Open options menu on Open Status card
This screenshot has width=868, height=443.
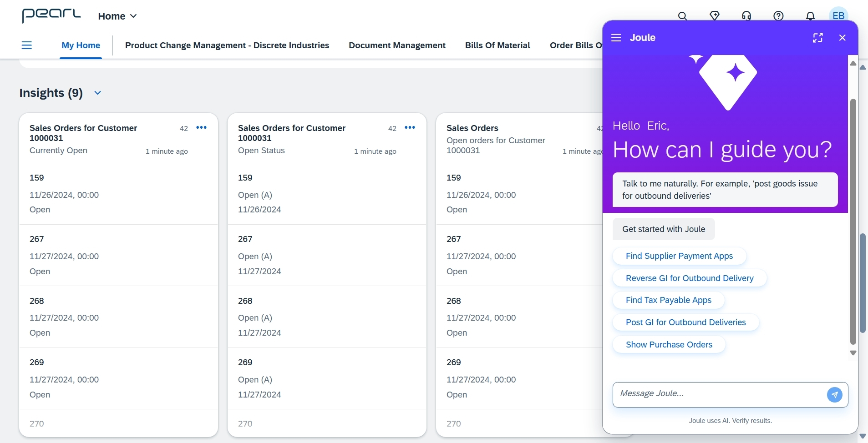410,128
